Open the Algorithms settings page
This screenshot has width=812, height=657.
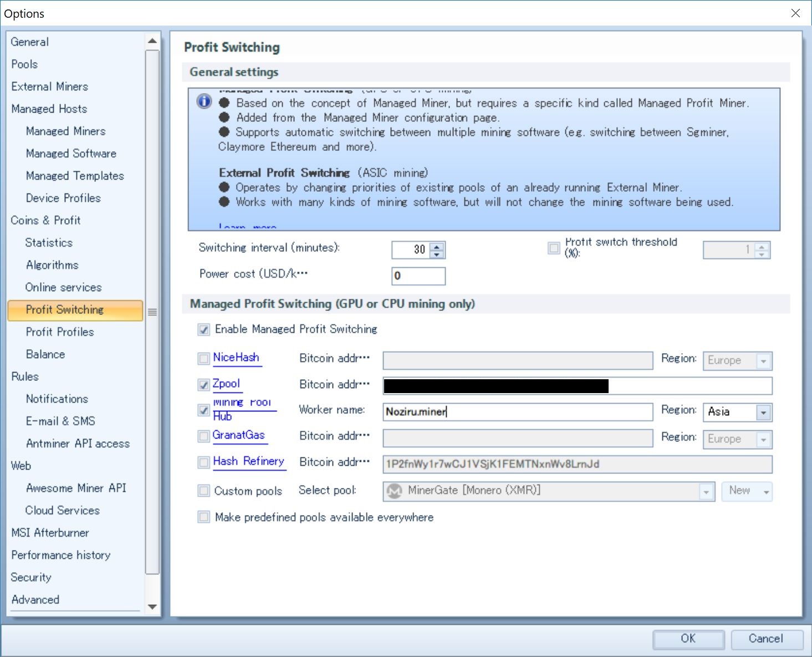click(52, 265)
